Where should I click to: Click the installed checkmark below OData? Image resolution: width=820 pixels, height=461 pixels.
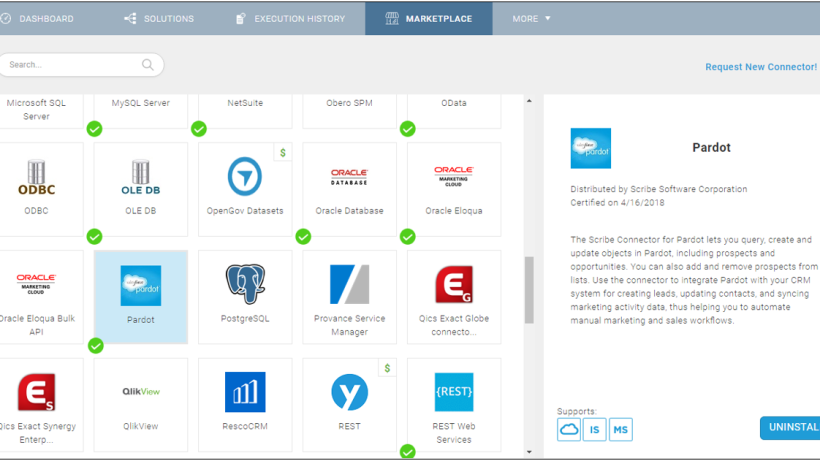407,129
